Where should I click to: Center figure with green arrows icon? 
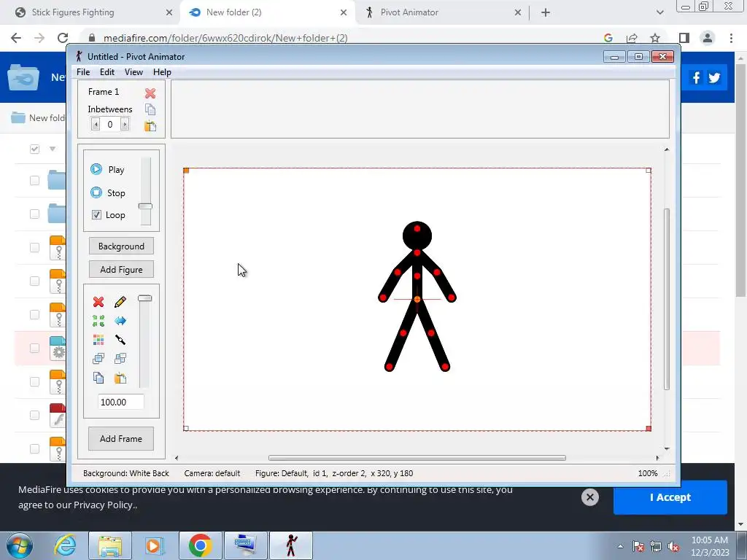pos(98,321)
